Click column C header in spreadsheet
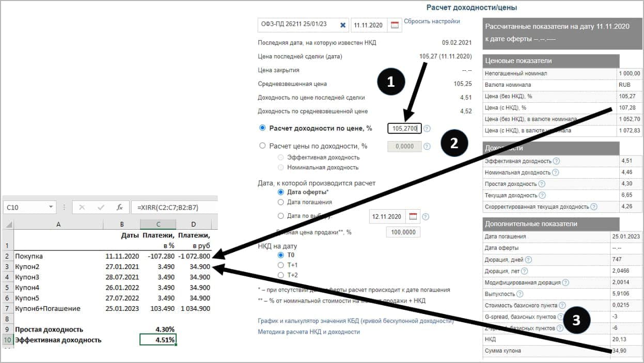644x363 pixels. 158,224
